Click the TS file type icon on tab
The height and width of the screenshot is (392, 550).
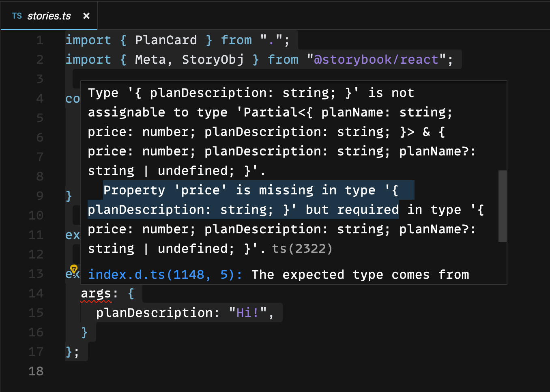(17, 16)
